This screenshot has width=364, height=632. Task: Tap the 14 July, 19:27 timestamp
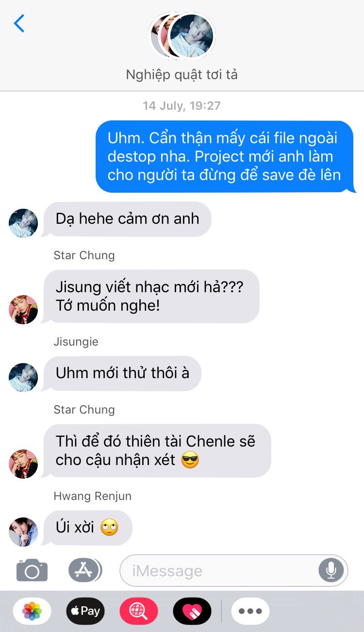[x=182, y=105]
